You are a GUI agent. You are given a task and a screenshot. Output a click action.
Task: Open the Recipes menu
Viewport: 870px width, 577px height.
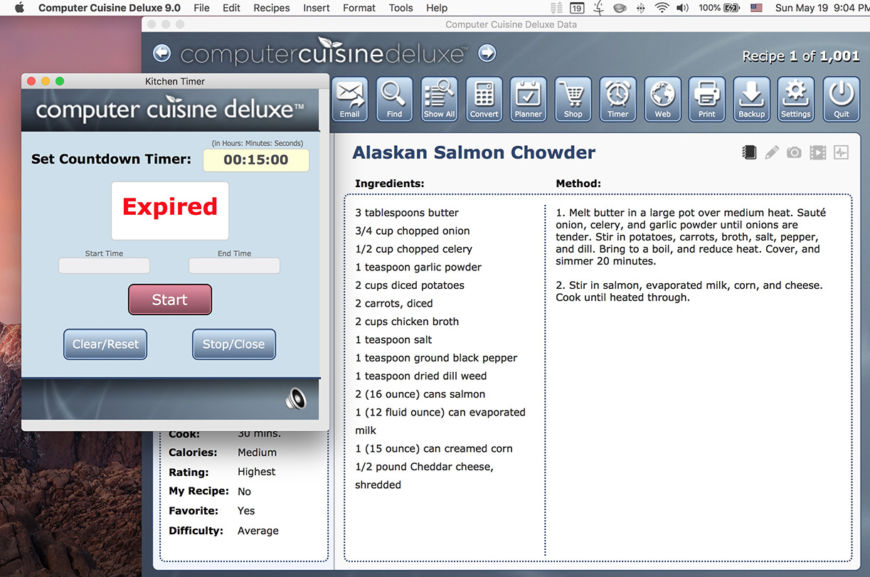271,8
